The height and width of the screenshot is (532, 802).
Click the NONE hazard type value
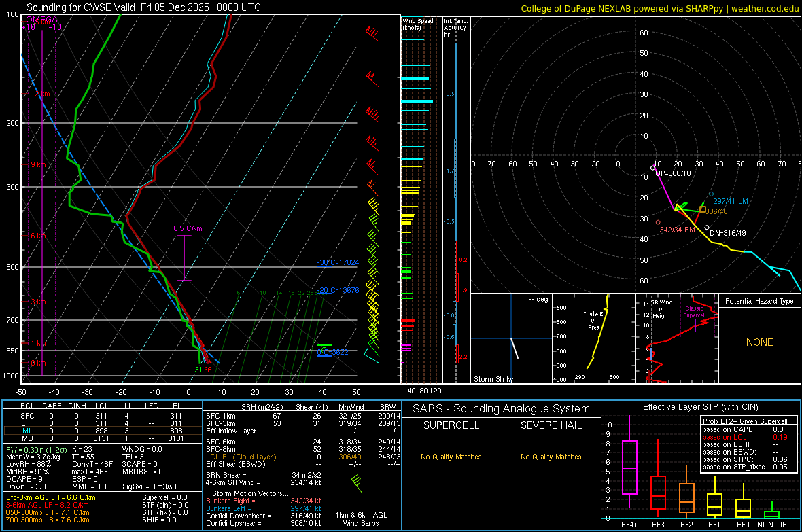click(759, 342)
